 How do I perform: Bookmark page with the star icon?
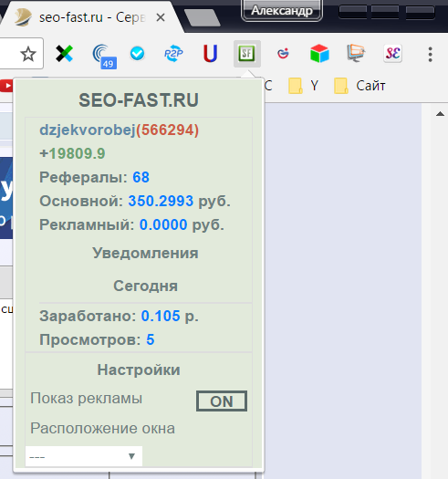point(28,54)
